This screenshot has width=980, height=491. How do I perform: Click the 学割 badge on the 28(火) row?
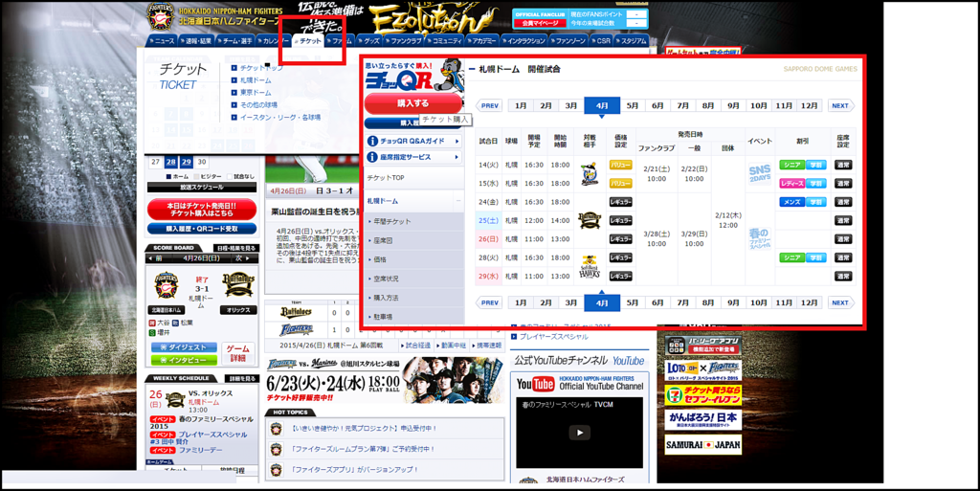coord(815,258)
